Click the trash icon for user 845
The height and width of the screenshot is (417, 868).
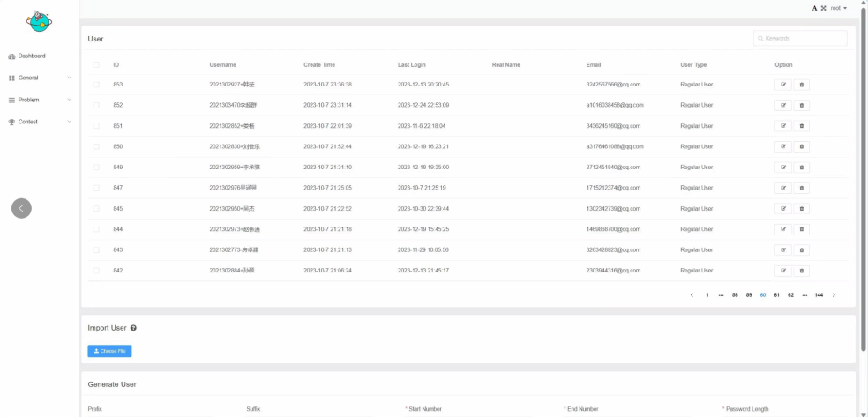(802, 209)
